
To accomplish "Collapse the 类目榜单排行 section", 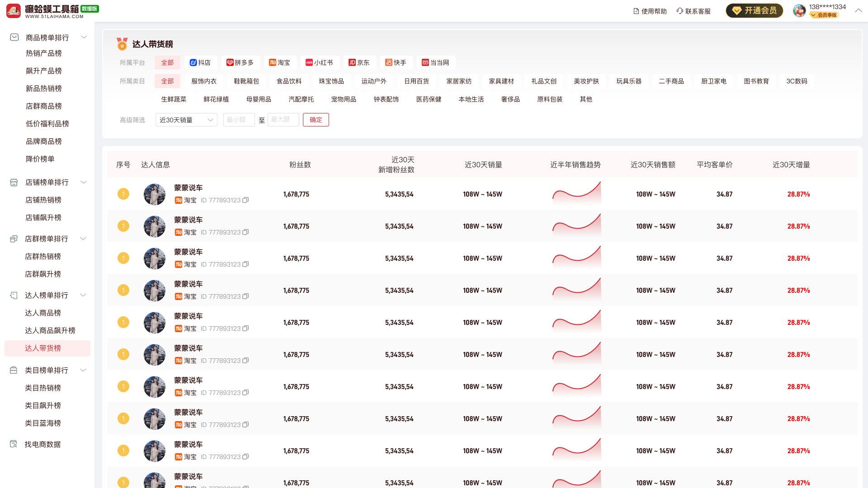I will pyautogui.click(x=83, y=370).
